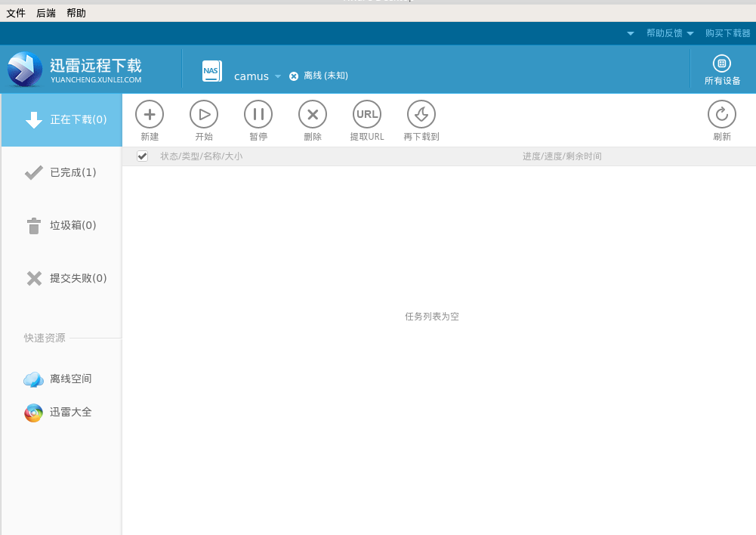Click the 状态/类型/名称/大小 column header
The width and height of the screenshot is (756, 535).
[202, 156]
